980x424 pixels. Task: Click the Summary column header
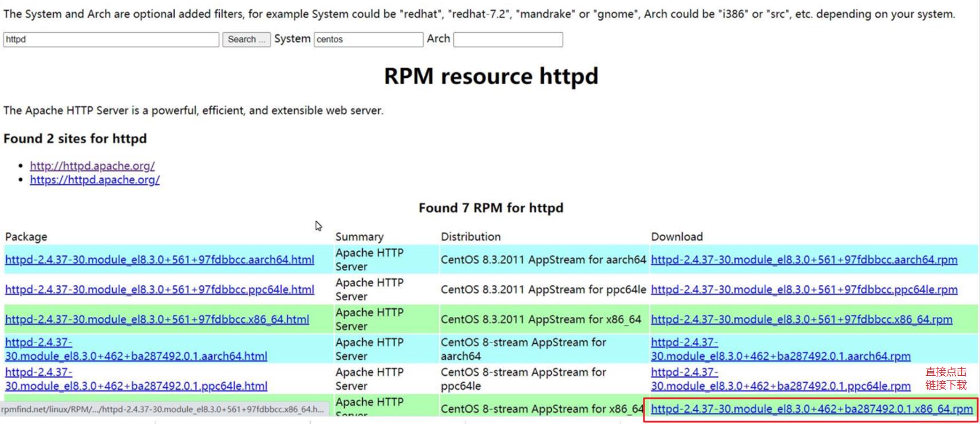[359, 237]
